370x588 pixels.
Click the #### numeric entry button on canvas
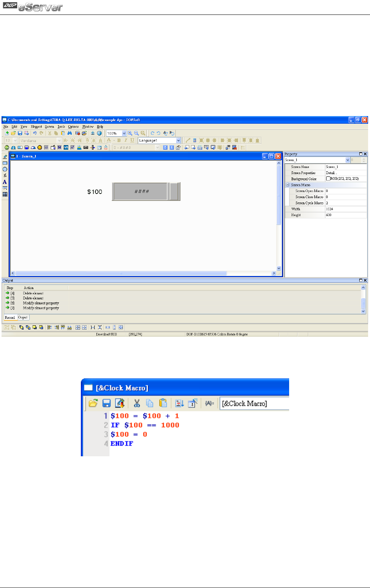[x=146, y=191]
